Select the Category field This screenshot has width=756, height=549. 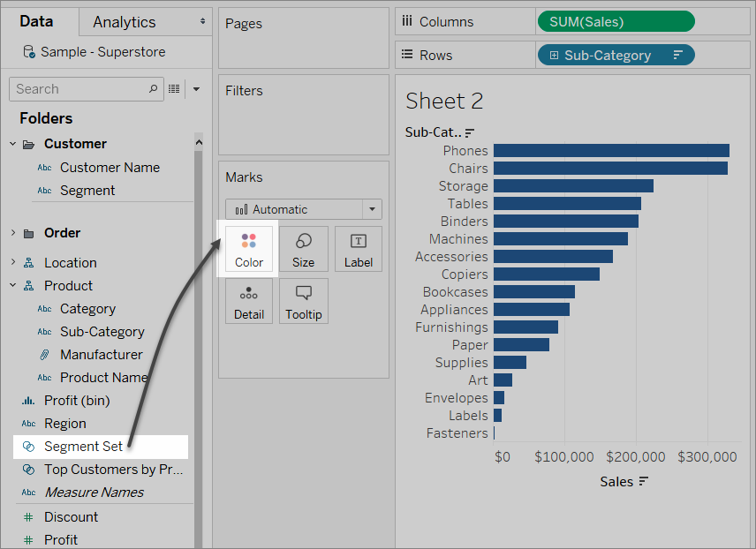pos(87,309)
